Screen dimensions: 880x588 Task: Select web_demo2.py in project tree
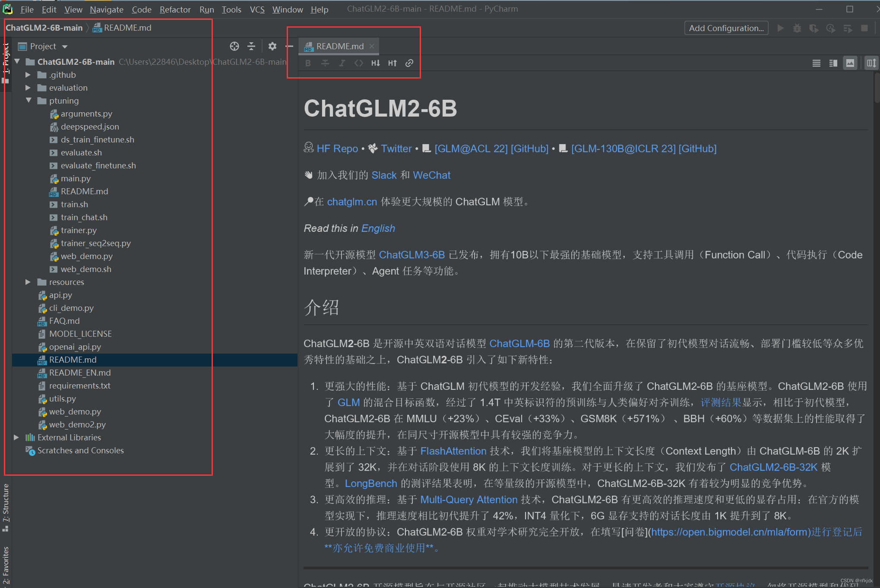click(77, 424)
